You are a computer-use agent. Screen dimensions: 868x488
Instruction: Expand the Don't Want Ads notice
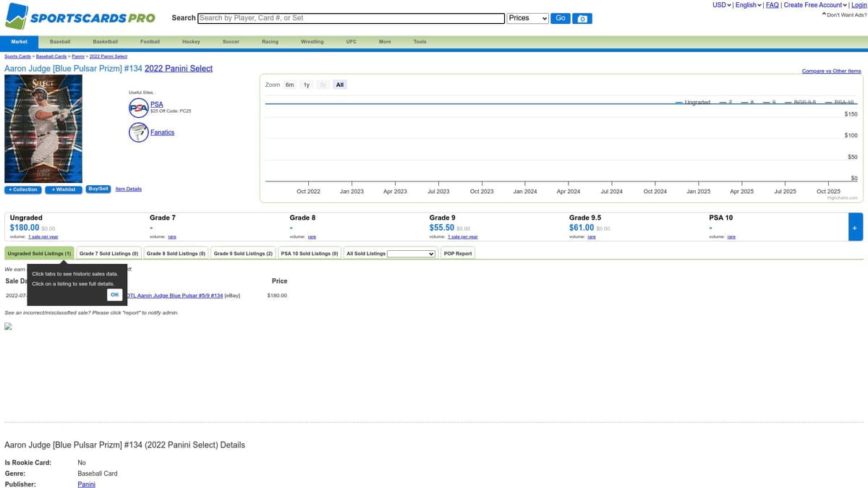[x=844, y=14]
